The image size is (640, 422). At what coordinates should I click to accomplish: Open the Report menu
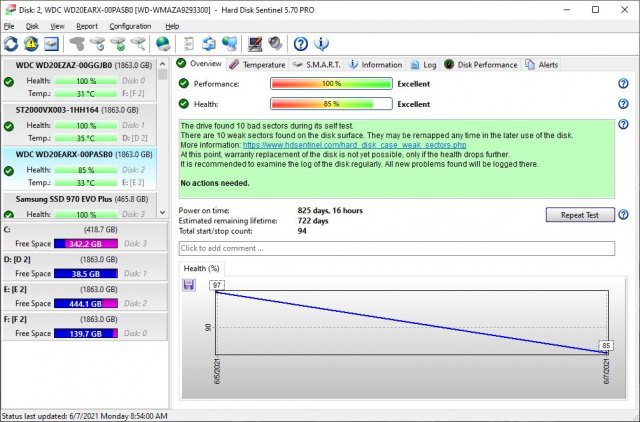[87, 26]
